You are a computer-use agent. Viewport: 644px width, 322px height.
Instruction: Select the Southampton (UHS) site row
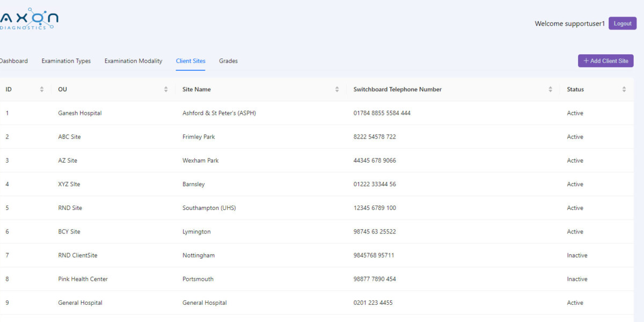click(210, 208)
